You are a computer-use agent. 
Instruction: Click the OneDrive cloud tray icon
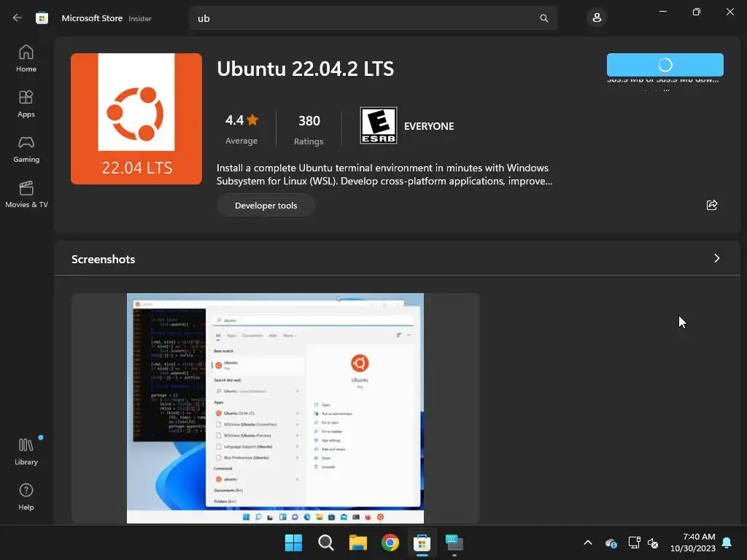click(x=611, y=542)
